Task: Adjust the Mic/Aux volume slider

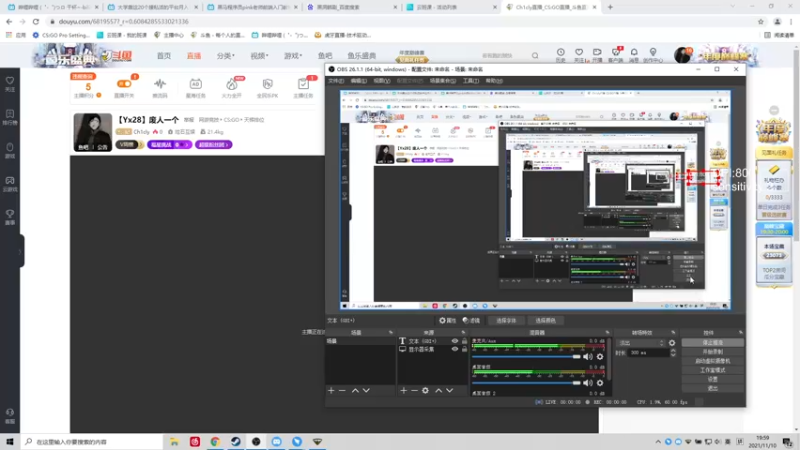Action: click(526, 357)
